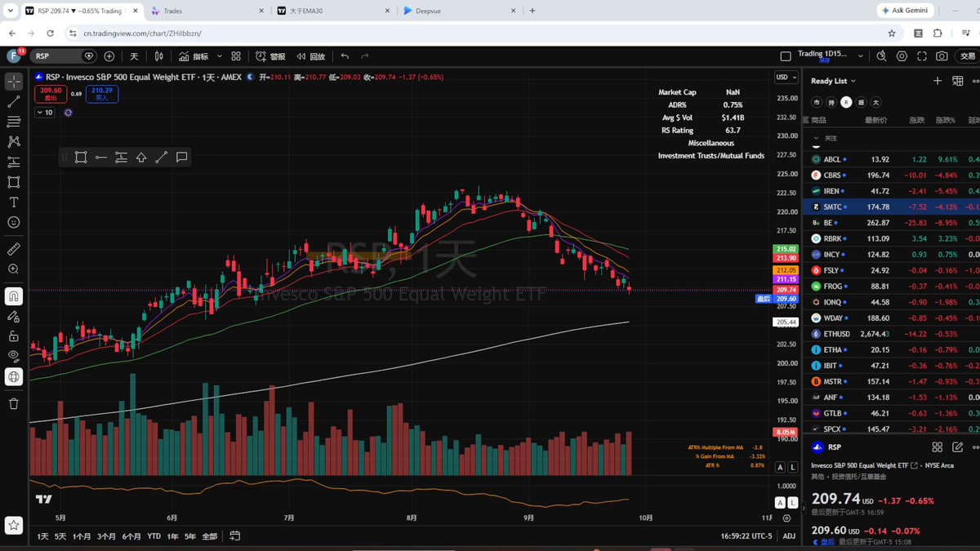
Task: Open chart settings hexagon gear icon
Action: 902,56
